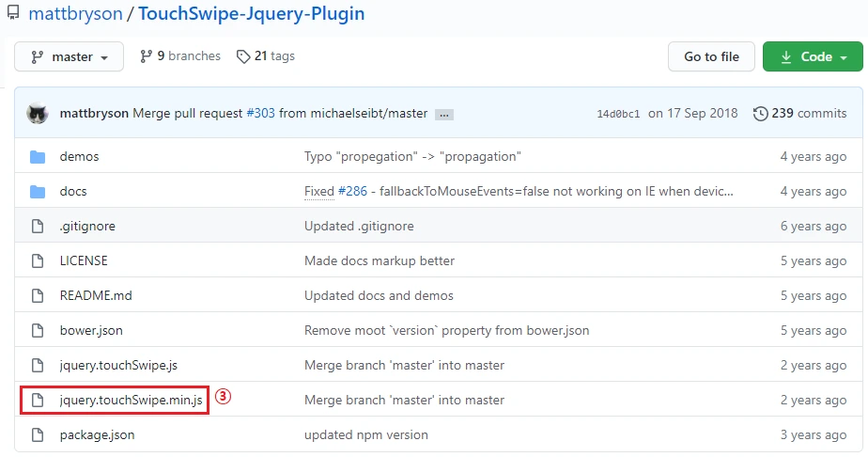Open the 'Fixed' commit message text in docs row
Image resolution: width=868 pixels, height=457 pixels.
click(x=318, y=191)
